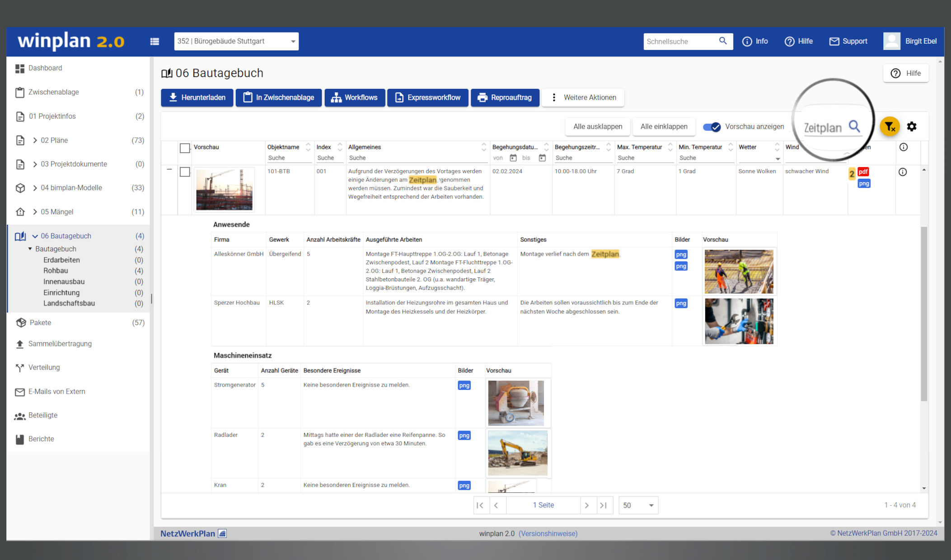Collapse the Bautagebuch subfolder
Screen dimensions: 951x560
(30, 249)
